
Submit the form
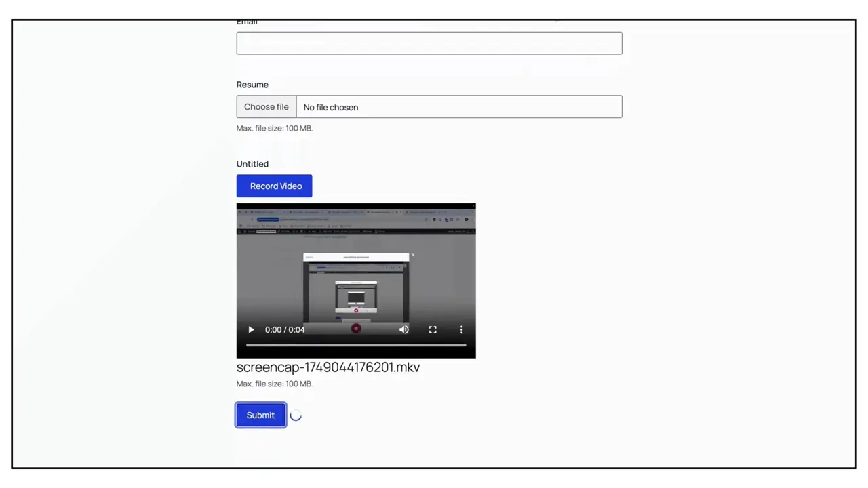click(261, 415)
